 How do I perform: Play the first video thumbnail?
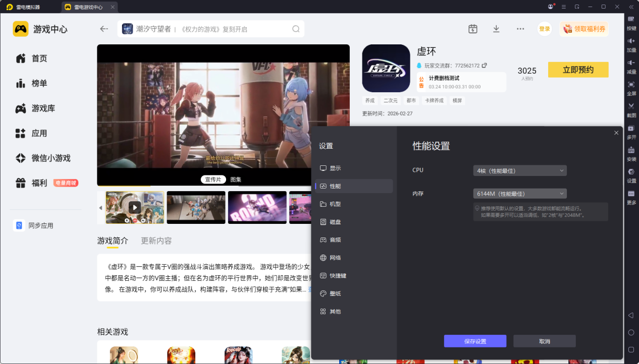134,207
